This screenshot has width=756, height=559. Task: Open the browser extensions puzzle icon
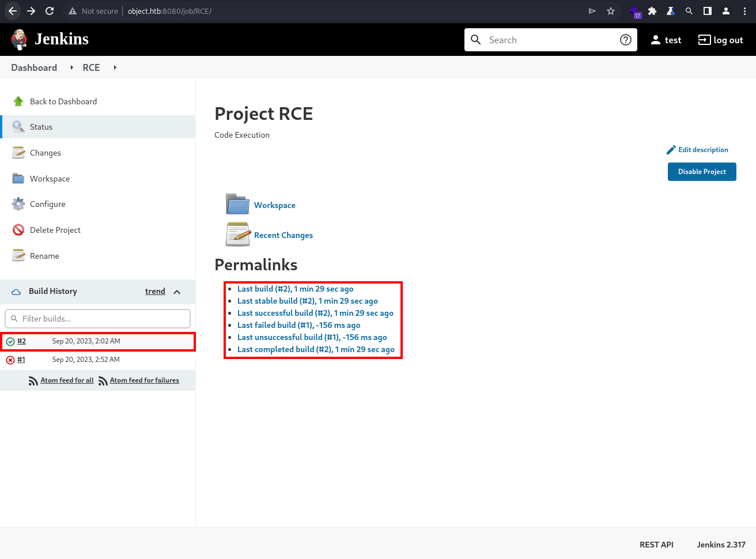(652, 11)
